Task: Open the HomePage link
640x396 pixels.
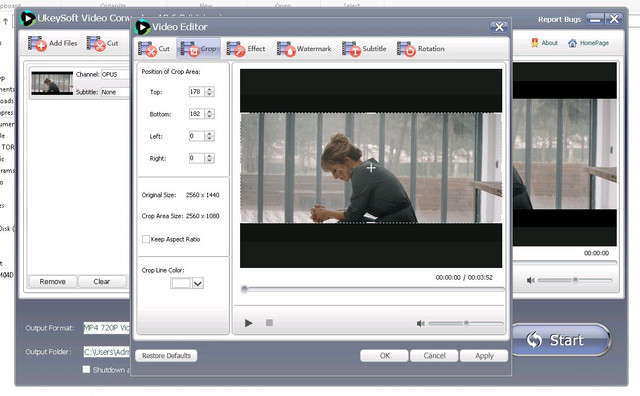Action: pos(588,42)
